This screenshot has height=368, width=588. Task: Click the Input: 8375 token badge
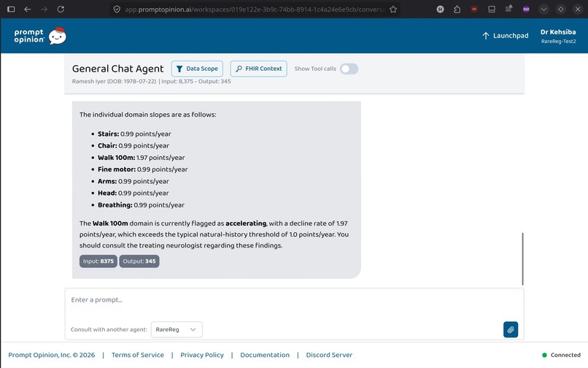pyautogui.click(x=98, y=261)
